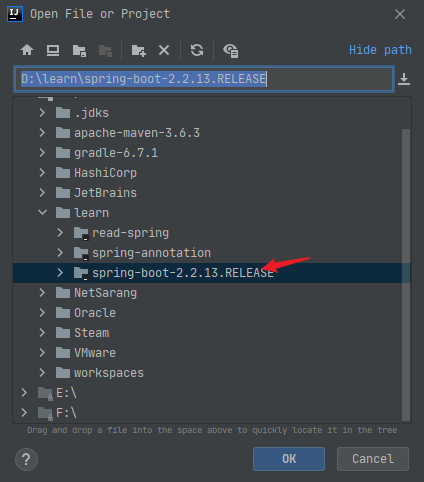
Task: Select the spring-annotation folder
Action: pos(151,253)
